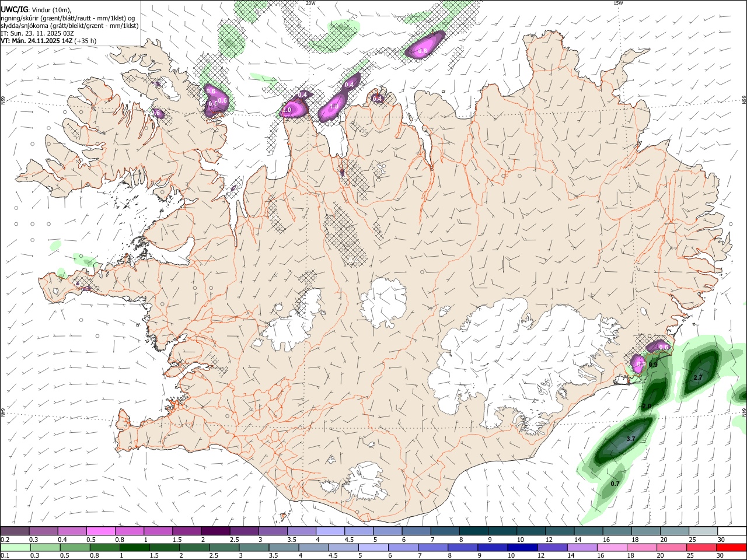This screenshot has width=747, height=560.
Task: Click the 0.8 snowfall value label
Action: pos(423,51)
